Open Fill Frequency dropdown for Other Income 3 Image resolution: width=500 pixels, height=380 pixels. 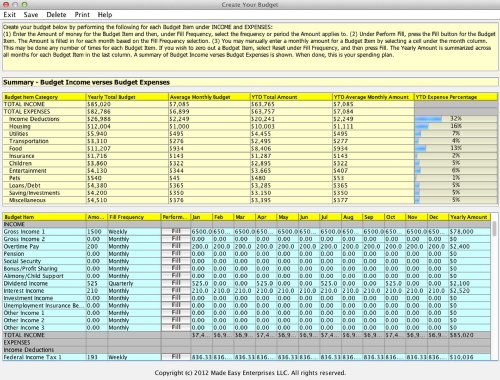(134, 328)
